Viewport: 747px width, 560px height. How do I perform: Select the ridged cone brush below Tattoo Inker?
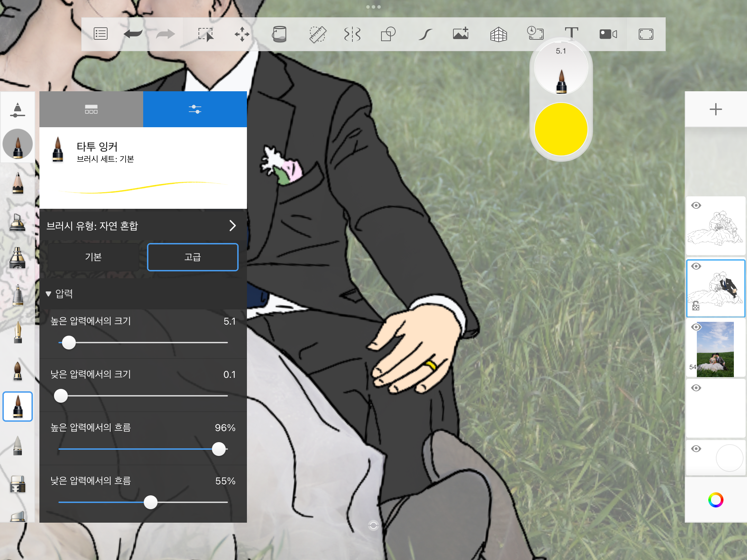point(18,446)
